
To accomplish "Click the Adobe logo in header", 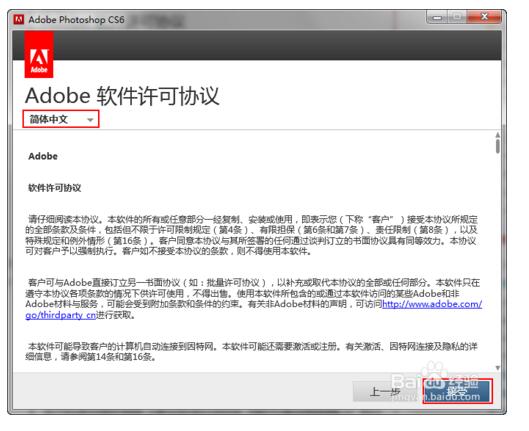I will pos(39,55).
